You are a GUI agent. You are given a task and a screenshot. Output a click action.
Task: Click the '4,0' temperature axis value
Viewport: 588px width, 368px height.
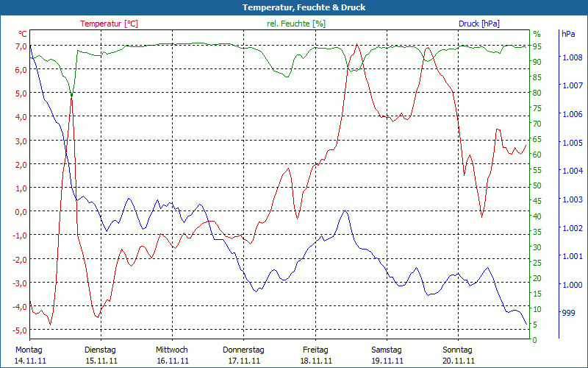[x=21, y=117]
